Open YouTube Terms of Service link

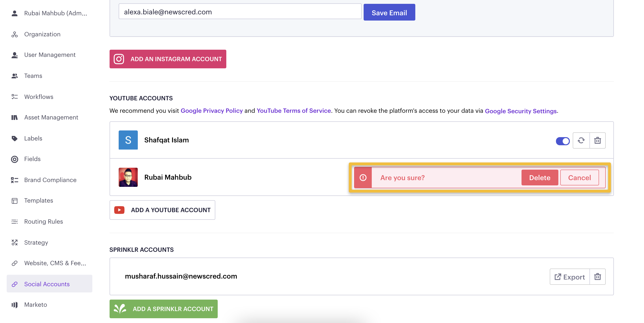click(x=294, y=111)
